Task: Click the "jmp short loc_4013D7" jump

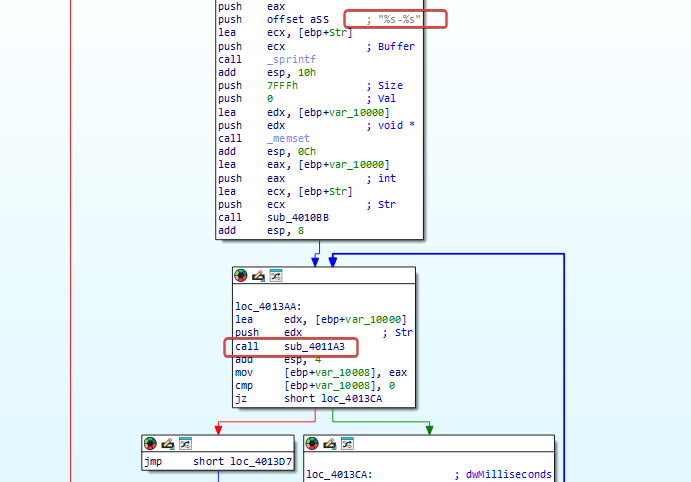Action: click(218, 461)
